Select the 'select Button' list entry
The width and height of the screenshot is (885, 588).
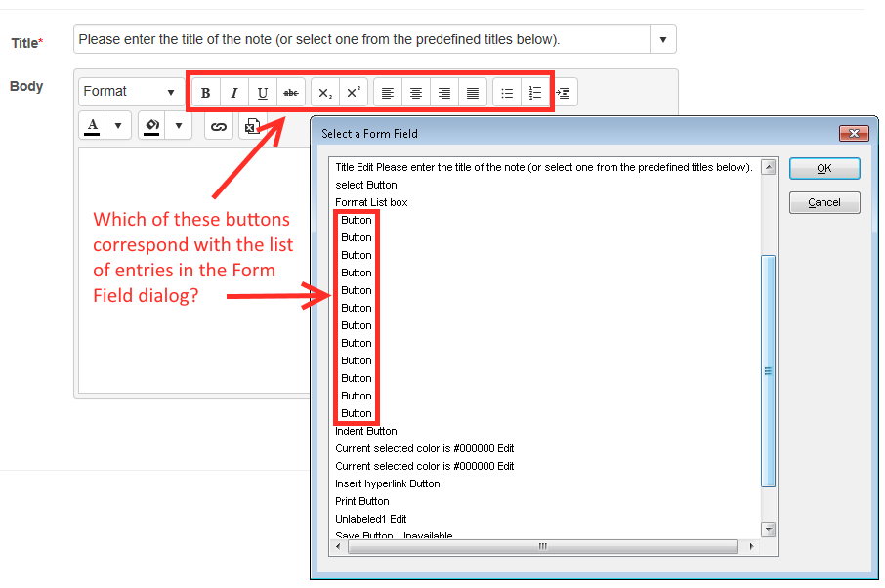point(365,185)
